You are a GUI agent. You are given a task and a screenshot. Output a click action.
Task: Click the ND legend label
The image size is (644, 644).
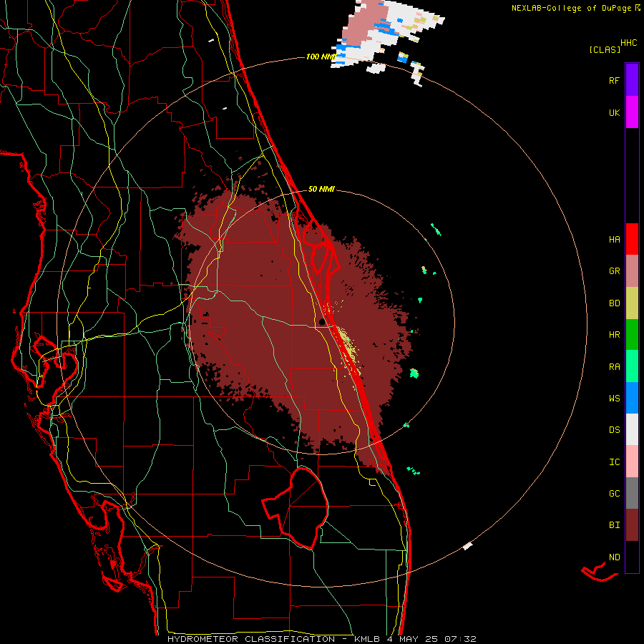pos(615,557)
